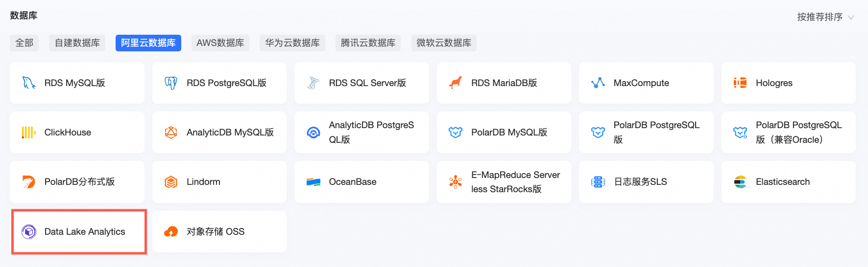Open the 按推荐排序 sort dropdown
868x267 pixels.
coord(825,17)
